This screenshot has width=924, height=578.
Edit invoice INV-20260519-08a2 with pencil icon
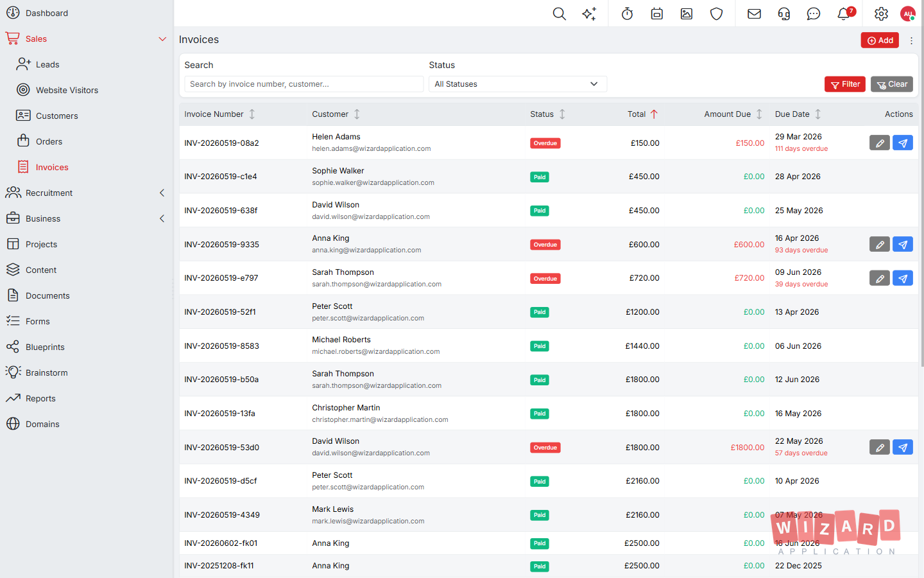[880, 143]
